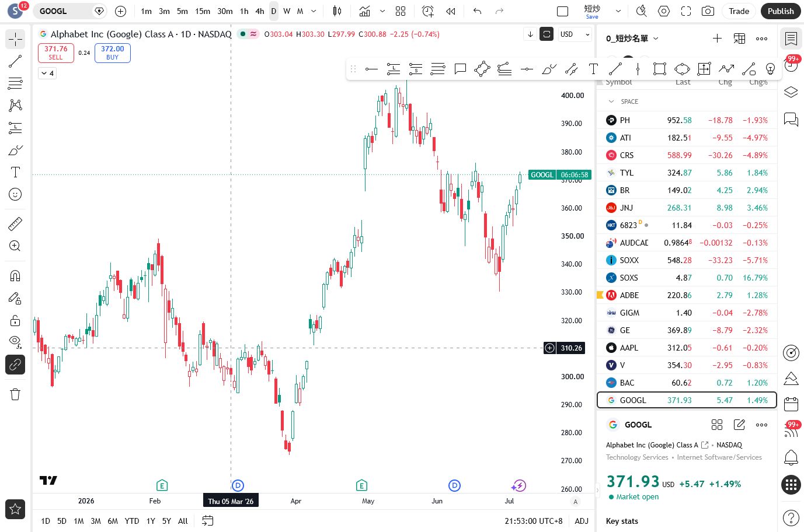Open the USD currency dropdown

(575, 34)
